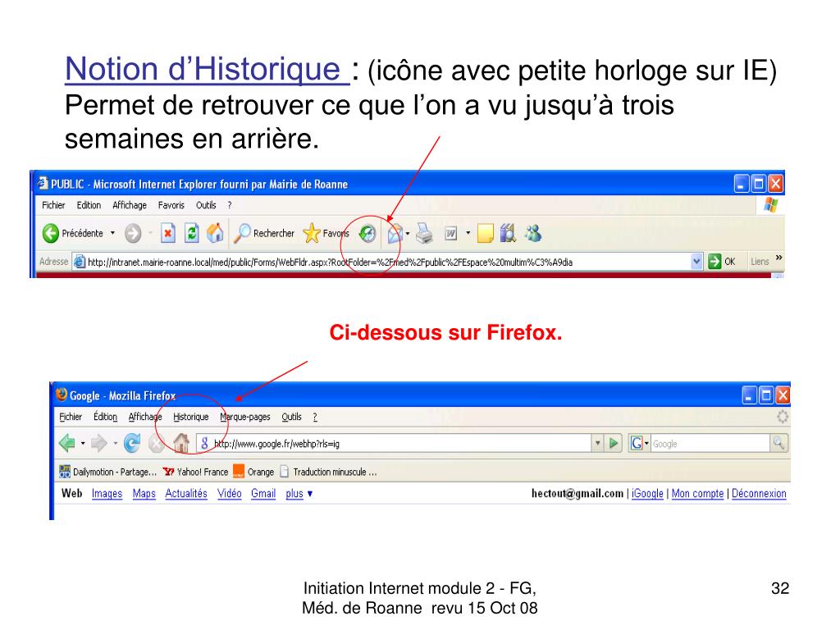Click the Liens label in IE

point(760,262)
